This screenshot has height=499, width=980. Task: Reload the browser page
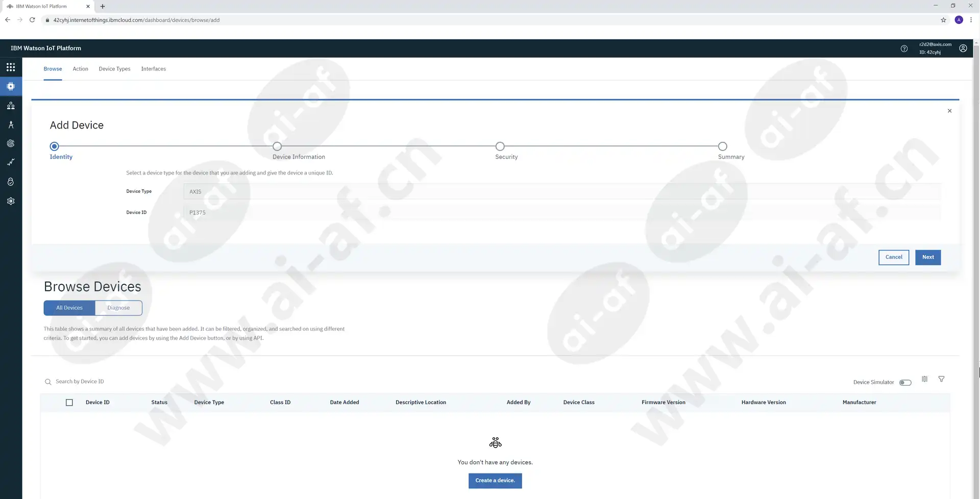(32, 20)
